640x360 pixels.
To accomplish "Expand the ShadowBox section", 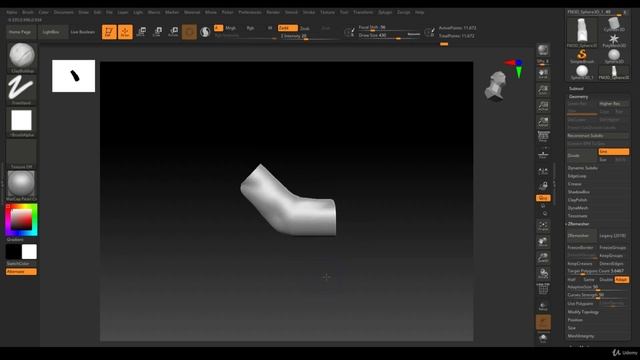I will click(x=578, y=192).
